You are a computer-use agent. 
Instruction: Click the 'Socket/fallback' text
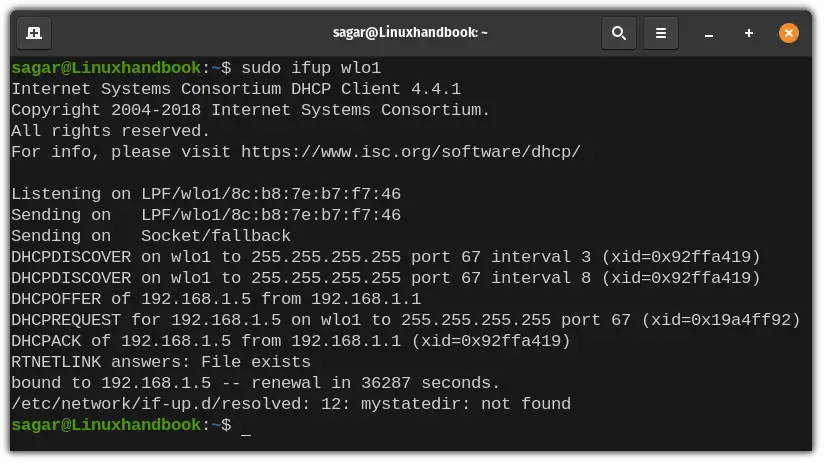[215, 236]
